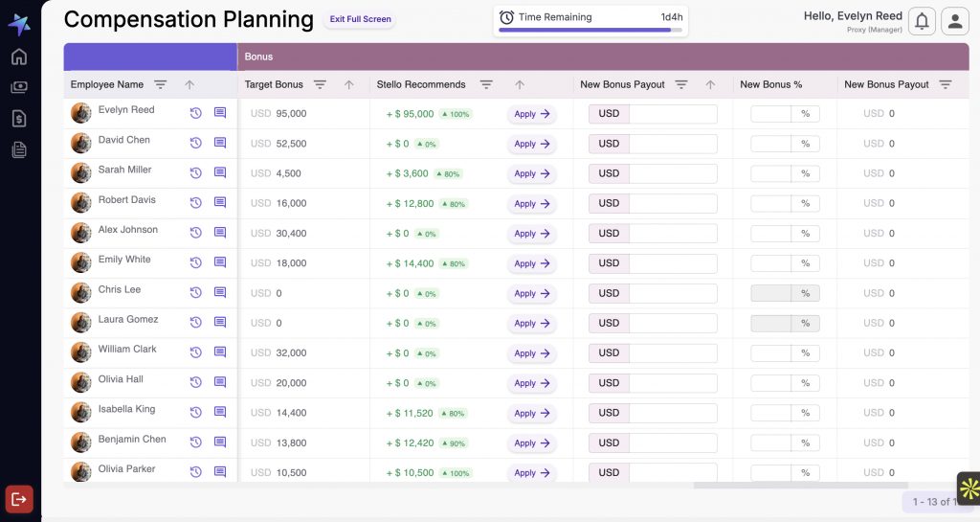
Task: View history for David Chen
Action: [x=195, y=143]
